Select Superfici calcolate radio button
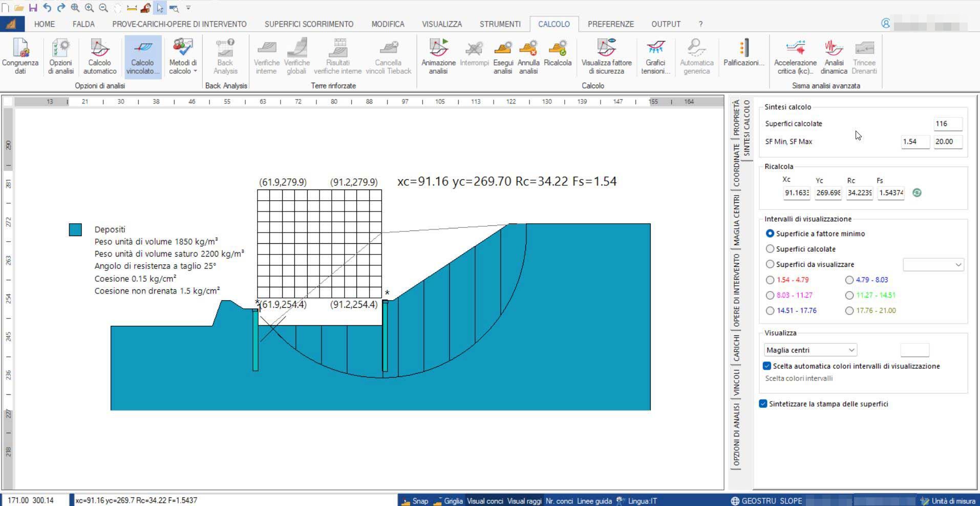Viewport: 980px width, 506px height. [770, 249]
